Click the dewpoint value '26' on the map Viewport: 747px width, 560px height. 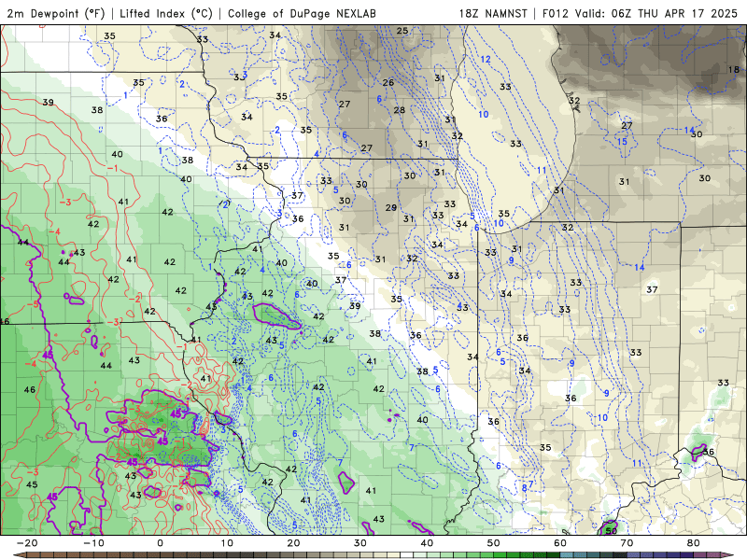[388, 82]
